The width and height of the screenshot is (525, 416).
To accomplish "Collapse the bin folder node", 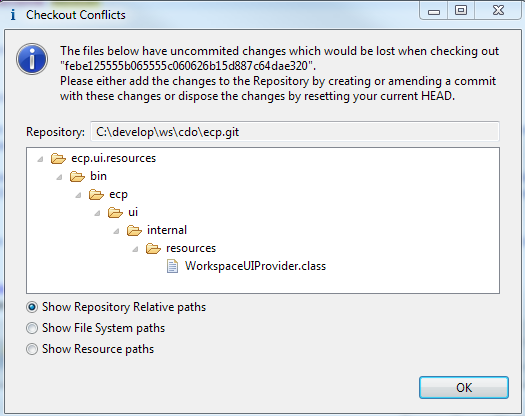I will 60,177.
